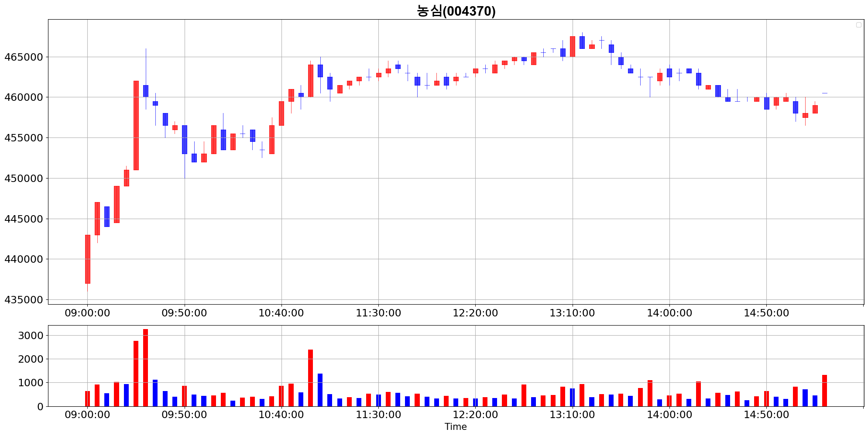The width and height of the screenshot is (868, 436).
Task: Click the 465000 price axis label
Action: [x=23, y=57]
